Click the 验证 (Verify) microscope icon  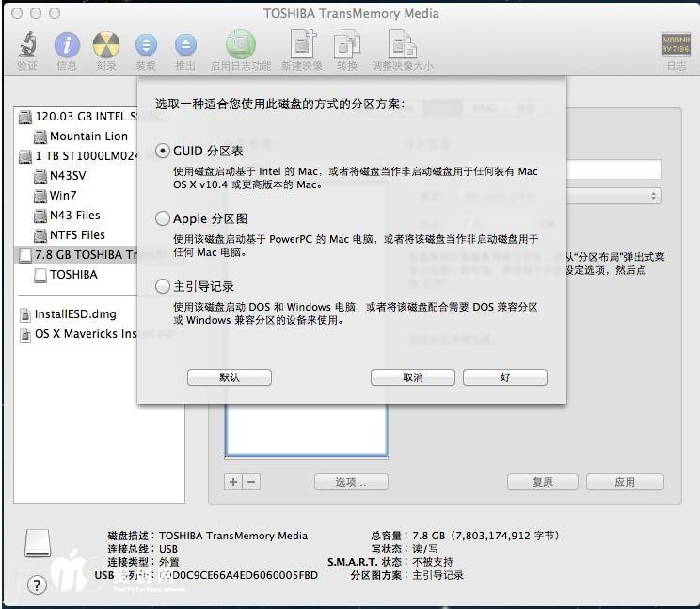click(x=27, y=45)
